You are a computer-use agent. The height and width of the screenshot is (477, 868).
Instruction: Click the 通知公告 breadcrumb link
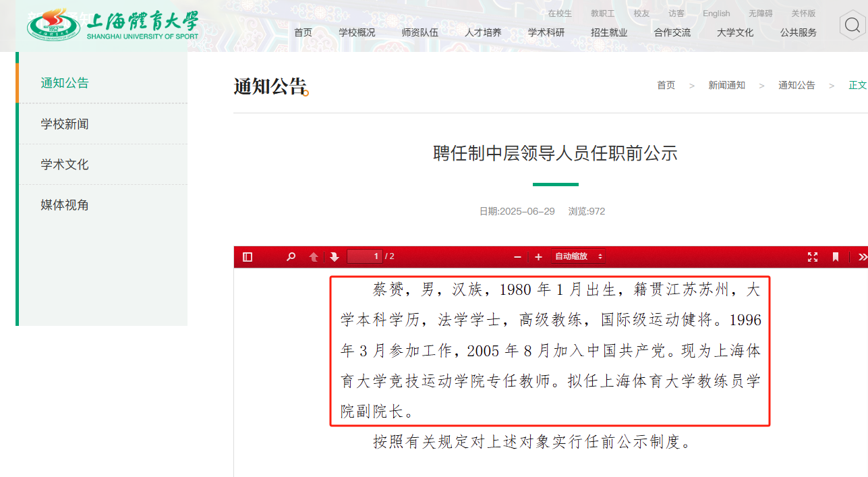(x=797, y=85)
